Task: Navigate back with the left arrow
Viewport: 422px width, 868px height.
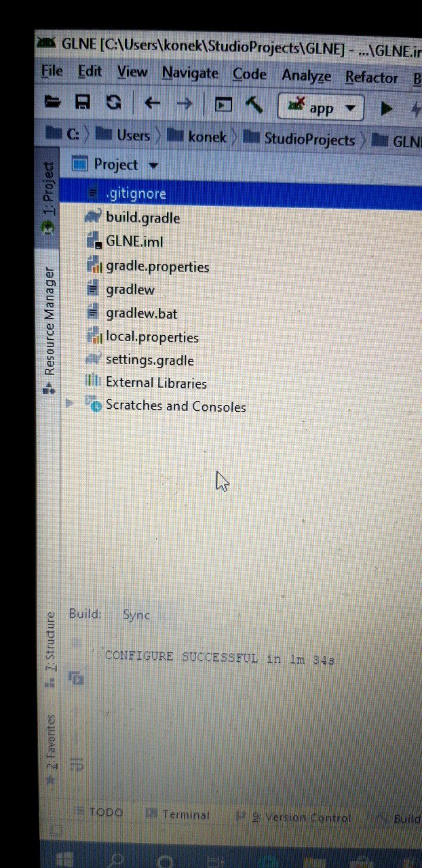Action: (x=152, y=103)
